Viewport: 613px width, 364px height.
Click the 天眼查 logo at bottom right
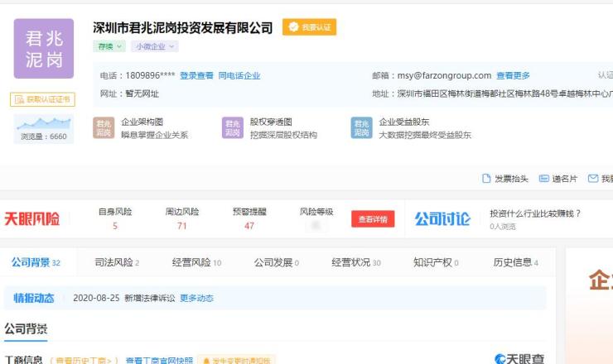519,358
